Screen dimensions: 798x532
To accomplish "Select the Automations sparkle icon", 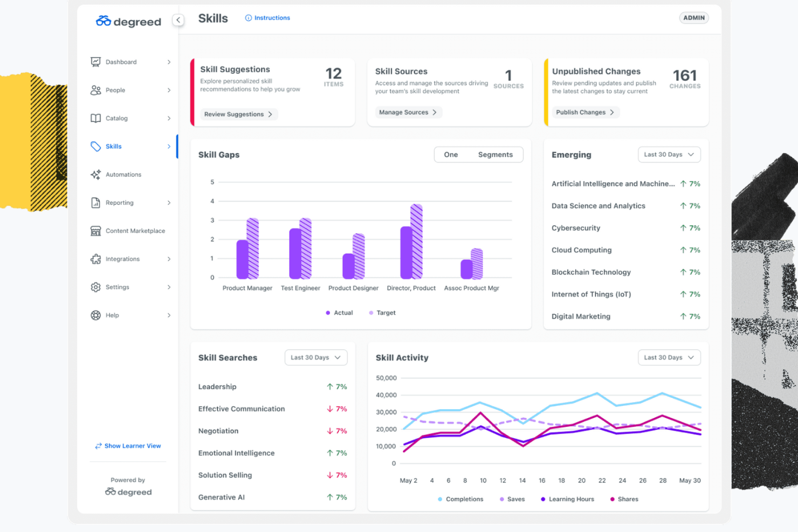I will coord(95,174).
